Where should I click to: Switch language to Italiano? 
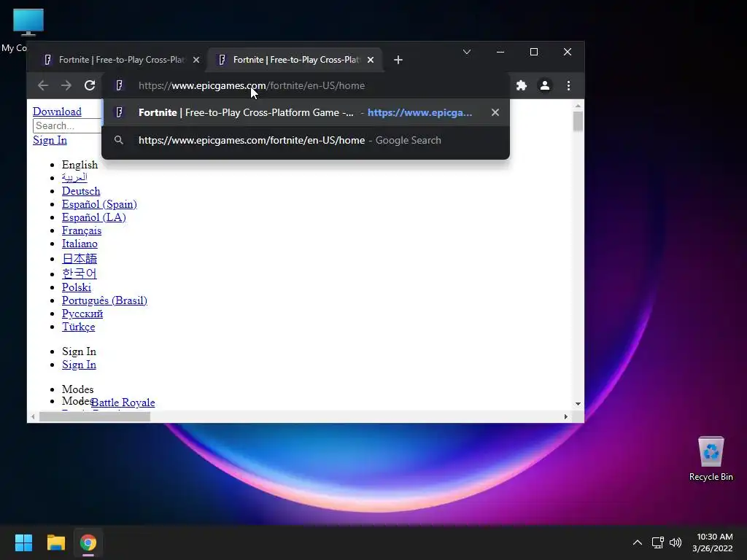click(x=80, y=244)
